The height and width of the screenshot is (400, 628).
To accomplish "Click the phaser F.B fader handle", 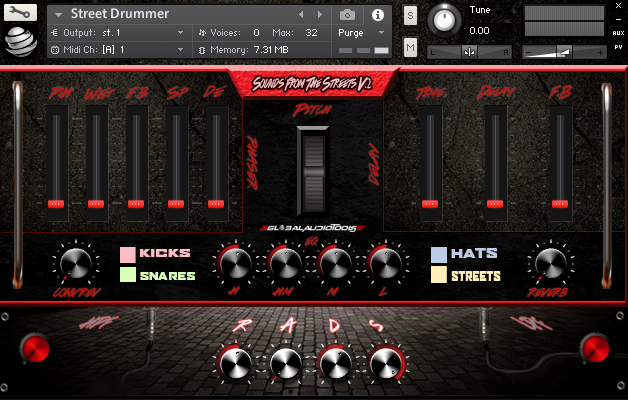I will coord(136,204).
